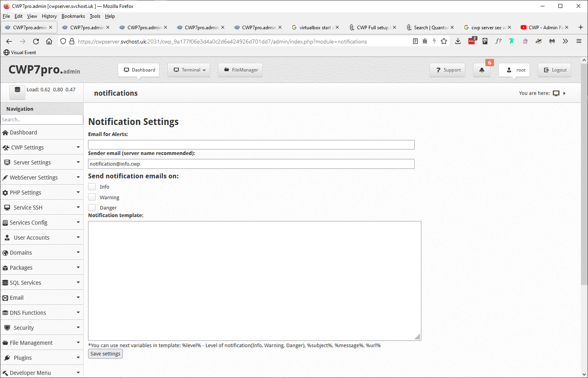Expand File Management menu
The width and height of the screenshot is (588, 378).
pyautogui.click(x=41, y=343)
